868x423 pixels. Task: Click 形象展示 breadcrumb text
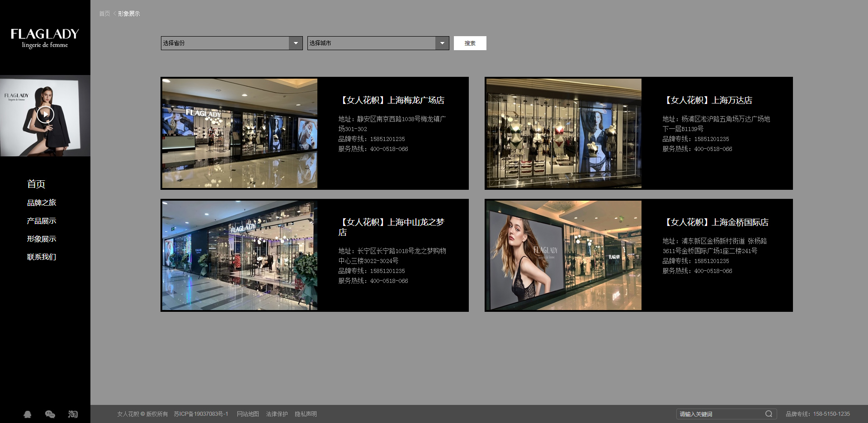pyautogui.click(x=129, y=14)
